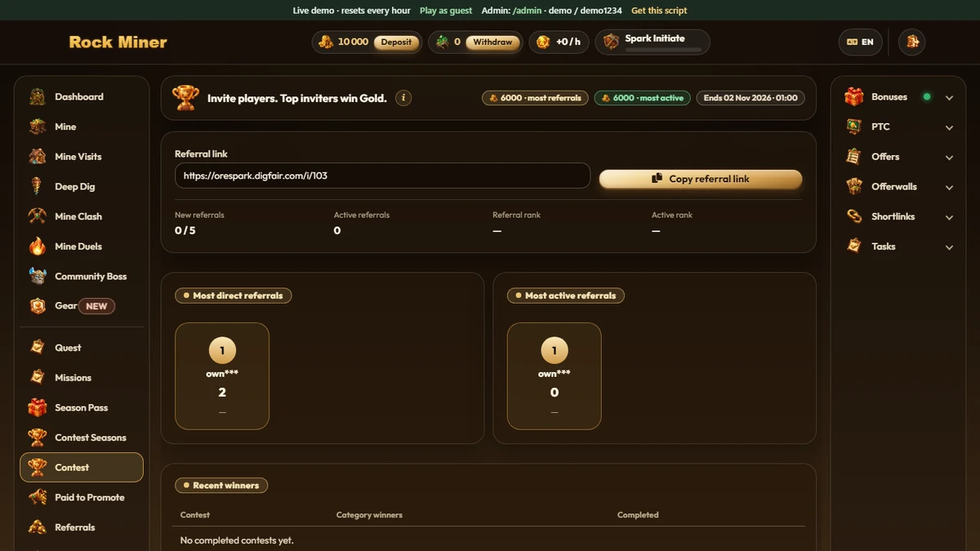This screenshot has width=980, height=551.
Task: Open the Quest scroll icon
Action: [38, 348]
